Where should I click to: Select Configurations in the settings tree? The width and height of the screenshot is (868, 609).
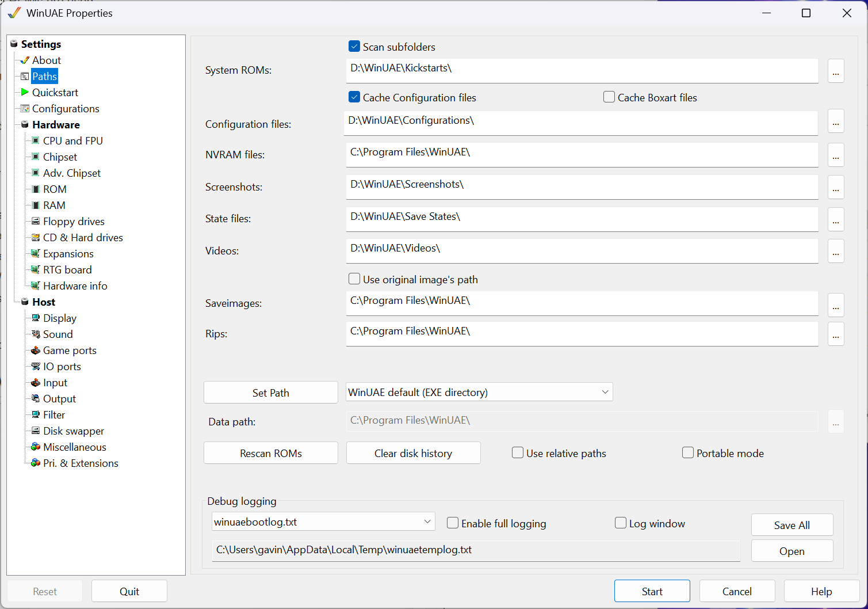pos(66,108)
